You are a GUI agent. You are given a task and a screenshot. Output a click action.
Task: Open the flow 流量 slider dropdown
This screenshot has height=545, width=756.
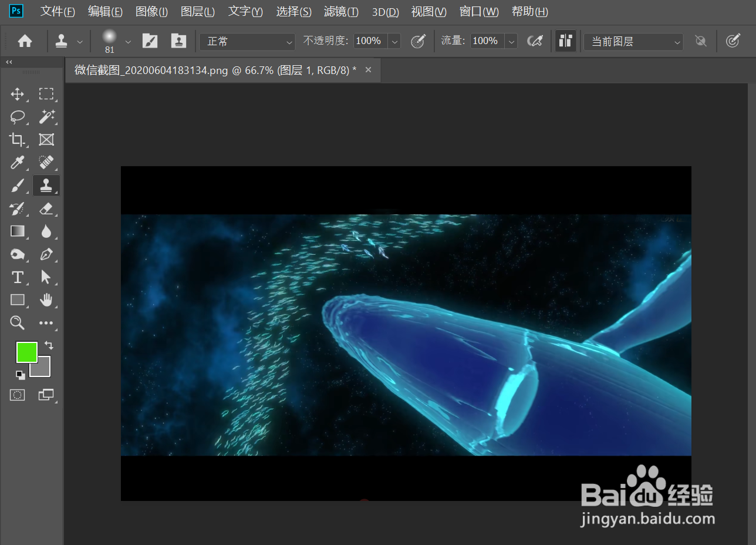512,41
